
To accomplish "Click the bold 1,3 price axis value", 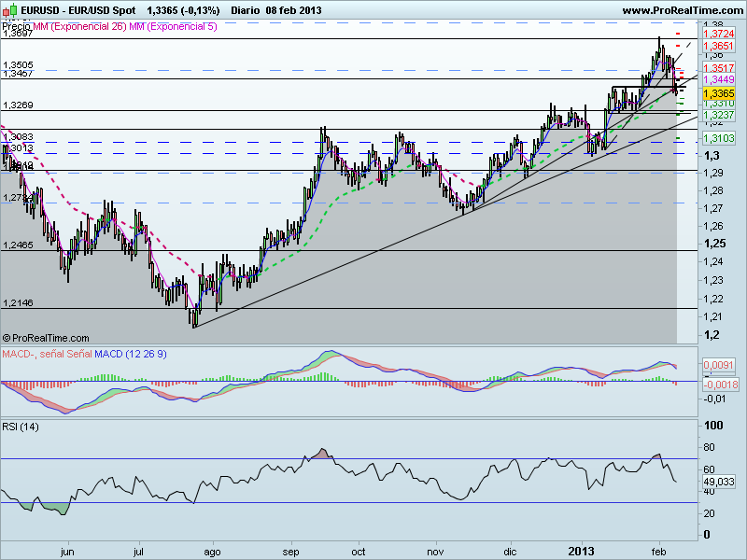I will 712,156.
